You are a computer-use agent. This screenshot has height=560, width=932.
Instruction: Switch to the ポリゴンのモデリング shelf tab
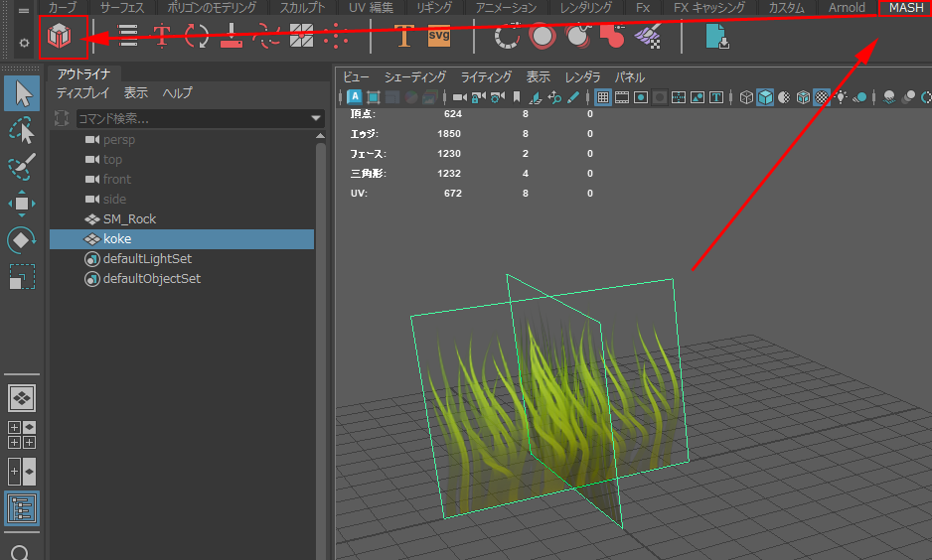[x=212, y=8]
